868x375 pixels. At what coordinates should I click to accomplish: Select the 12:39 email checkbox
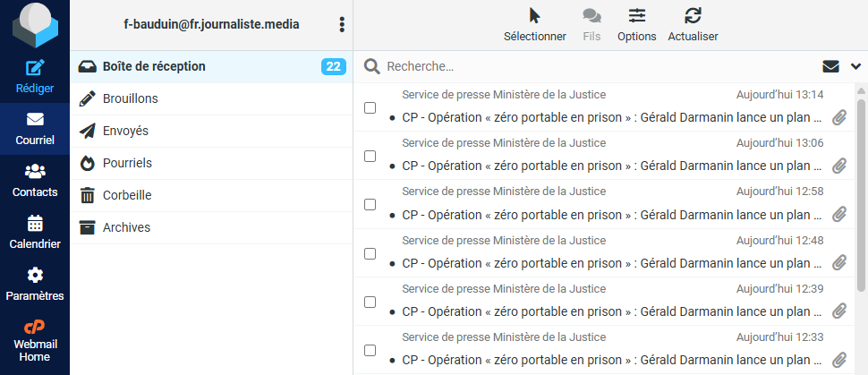pyautogui.click(x=370, y=302)
